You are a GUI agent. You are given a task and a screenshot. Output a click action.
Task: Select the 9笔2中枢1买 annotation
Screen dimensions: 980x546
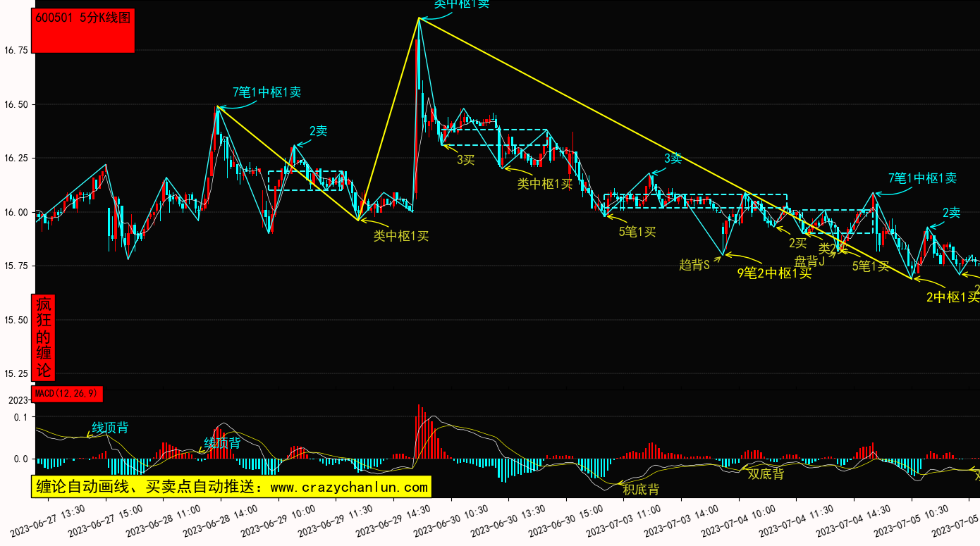(x=774, y=274)
